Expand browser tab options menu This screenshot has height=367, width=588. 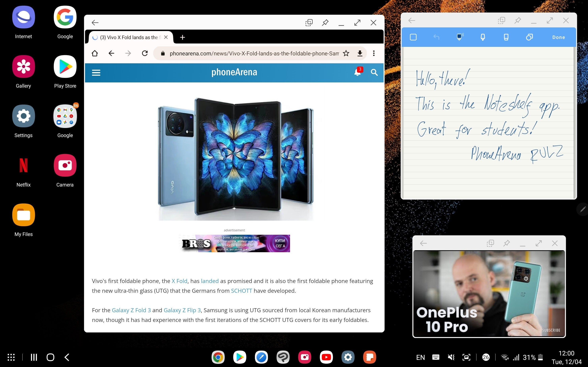[373, 53]
